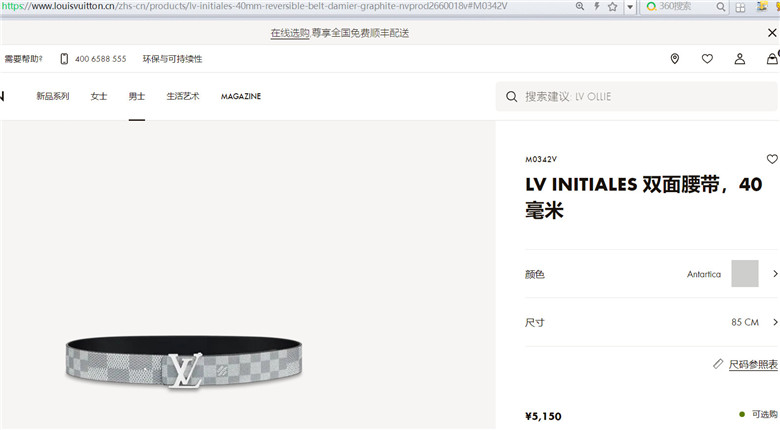
Task: Open the shopping bag icon
Action: (x=773, y=59)
